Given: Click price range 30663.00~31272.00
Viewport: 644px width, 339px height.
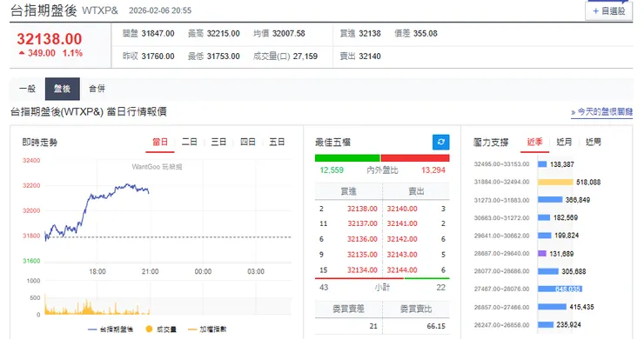Looking at the screenshot, I should click(501, 218).
